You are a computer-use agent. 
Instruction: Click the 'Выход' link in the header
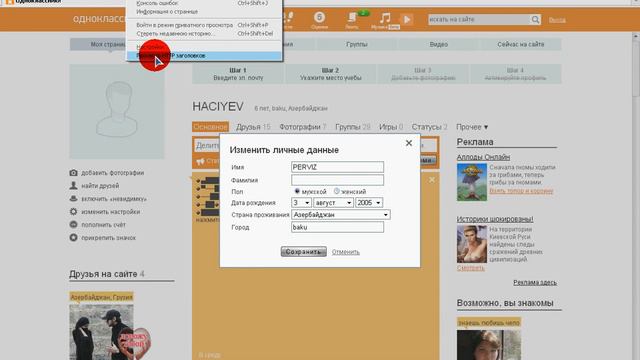pos(557,20)
